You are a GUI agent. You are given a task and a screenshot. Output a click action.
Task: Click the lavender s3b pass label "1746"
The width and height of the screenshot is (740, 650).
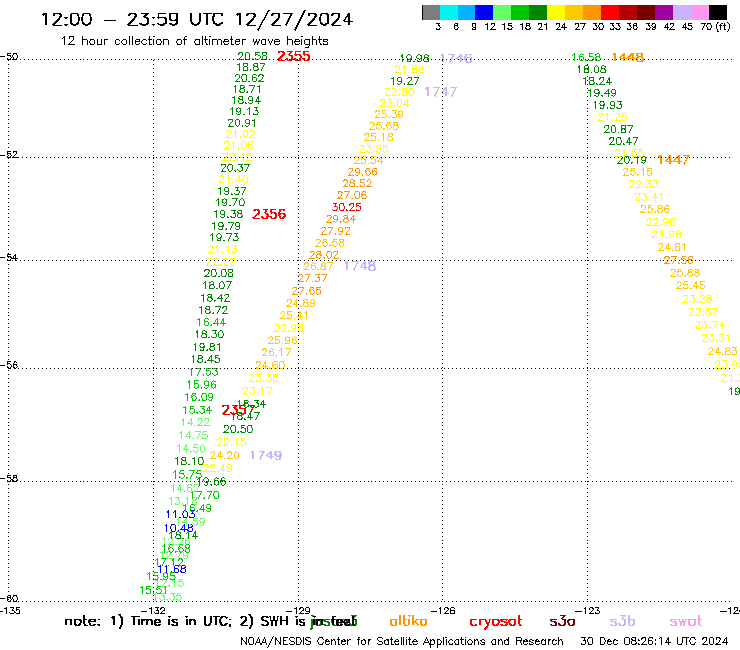tap(456, 58)
